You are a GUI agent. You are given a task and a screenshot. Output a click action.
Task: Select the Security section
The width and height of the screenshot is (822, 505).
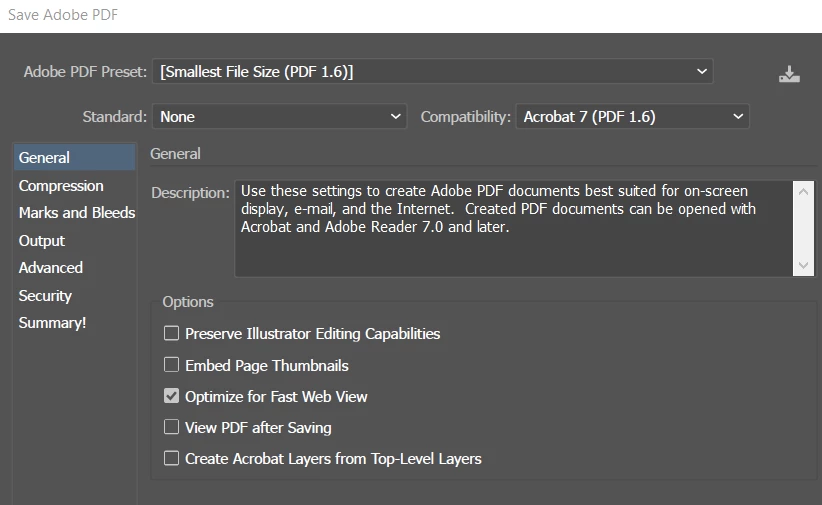tap(74, 296)
